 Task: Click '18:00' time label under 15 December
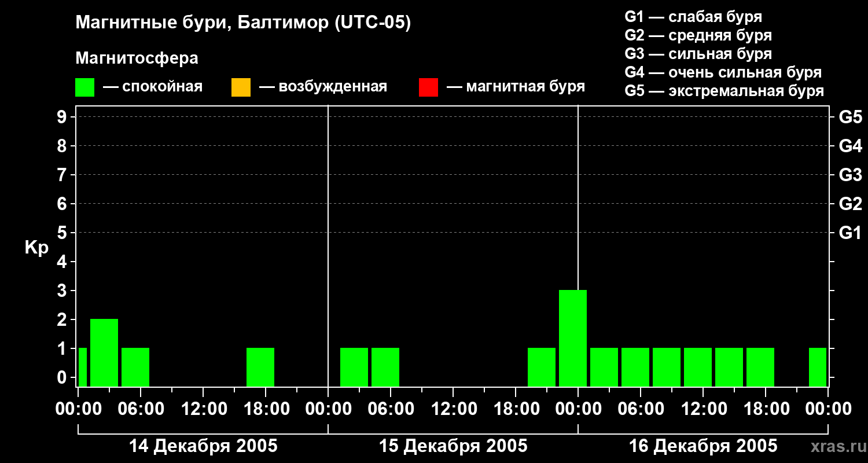pyautogui.click(x=516, y=409)
